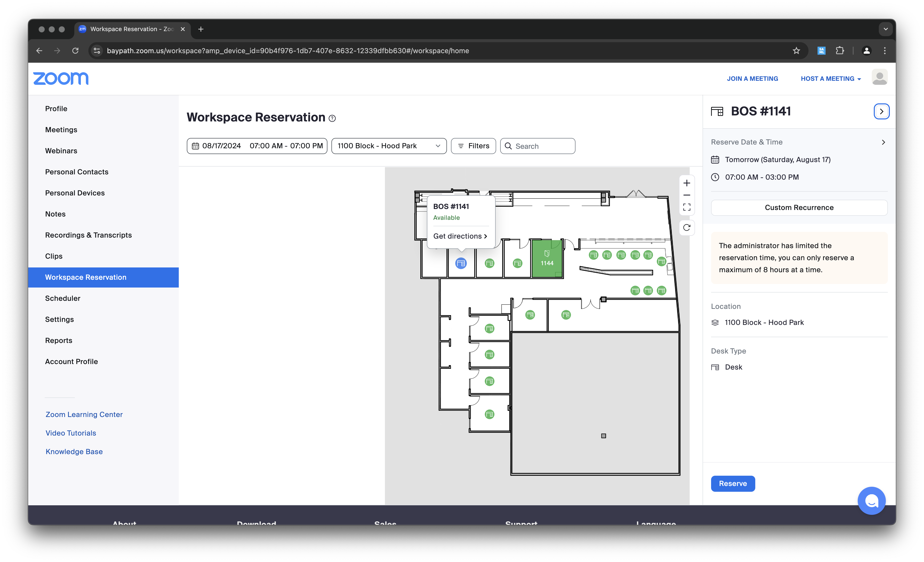Collapse the BOS #1141 details panel
The height and width of the screenshot is (562, 924).
881,111
